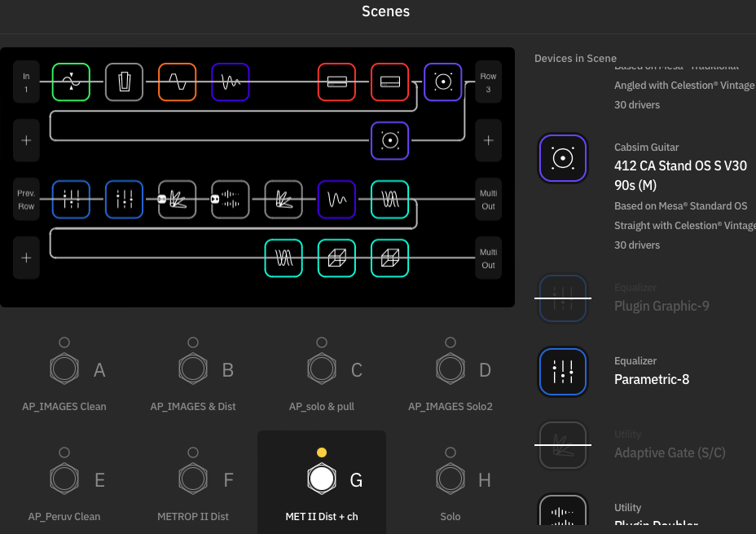
Task: Click the bottom-left plus add row button
Action: (26, 258)
